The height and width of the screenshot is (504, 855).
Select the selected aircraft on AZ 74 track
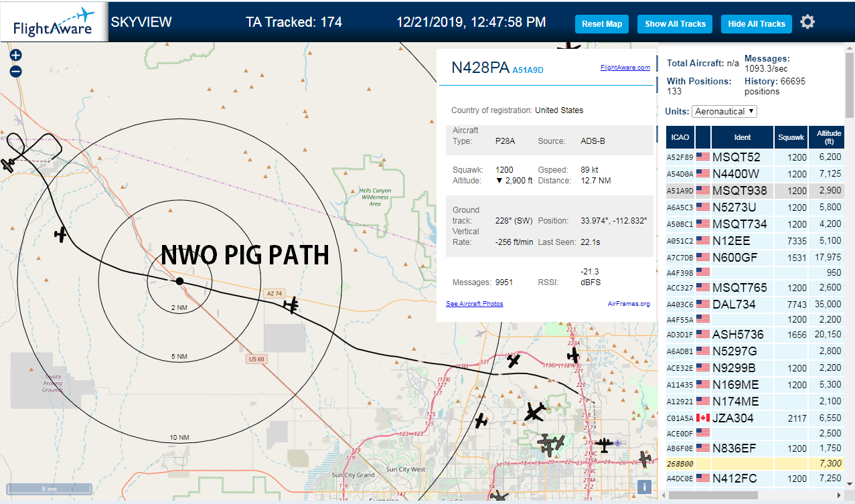[291, 305]
